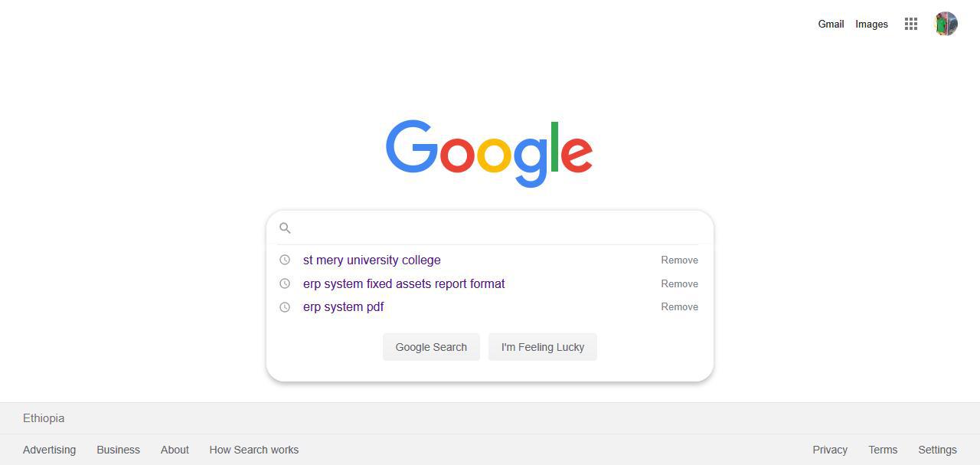Click the clock icon beside 'erp system fixed assets report format'
980x465 pixels.
click(284, 283)
